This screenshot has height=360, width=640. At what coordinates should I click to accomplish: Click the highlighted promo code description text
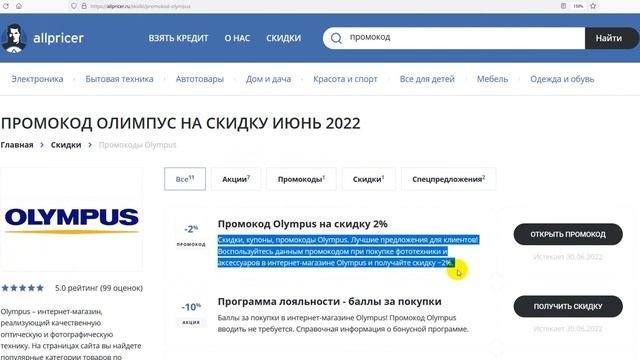tap(348, 251)
